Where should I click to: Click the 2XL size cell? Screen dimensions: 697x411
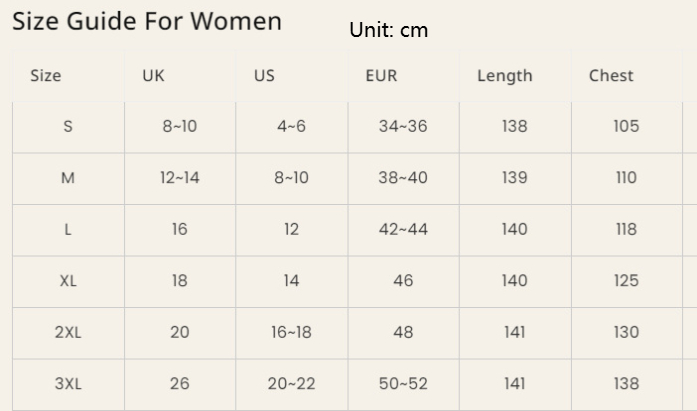coord(68,332)
